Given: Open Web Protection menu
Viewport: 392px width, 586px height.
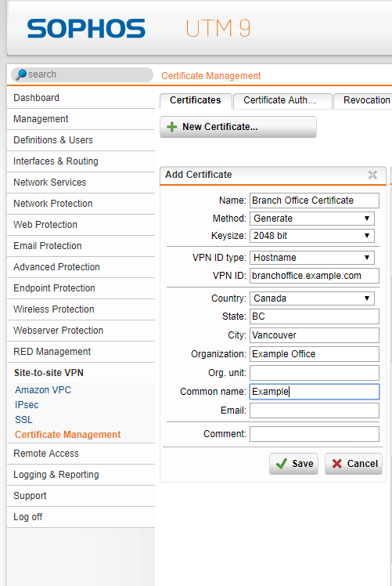Looking at the screenshot, I should click(81, 225).
